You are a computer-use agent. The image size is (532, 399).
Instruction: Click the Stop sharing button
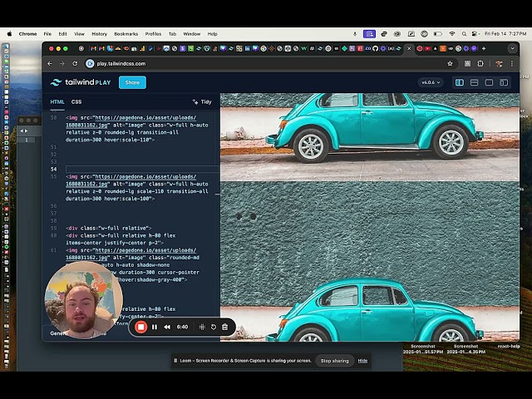334,361
